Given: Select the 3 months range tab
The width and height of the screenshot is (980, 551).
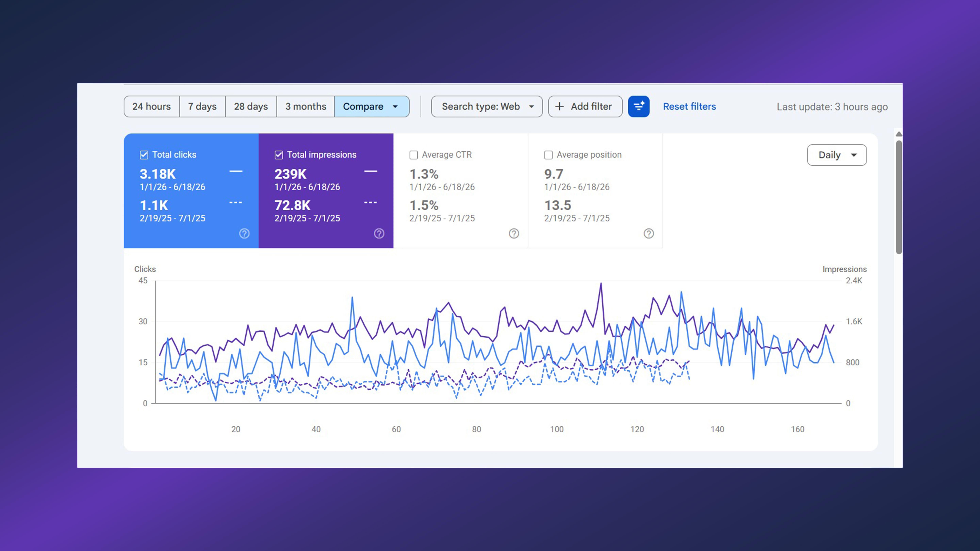Looking at the screenshot, I should coord(306,106).
